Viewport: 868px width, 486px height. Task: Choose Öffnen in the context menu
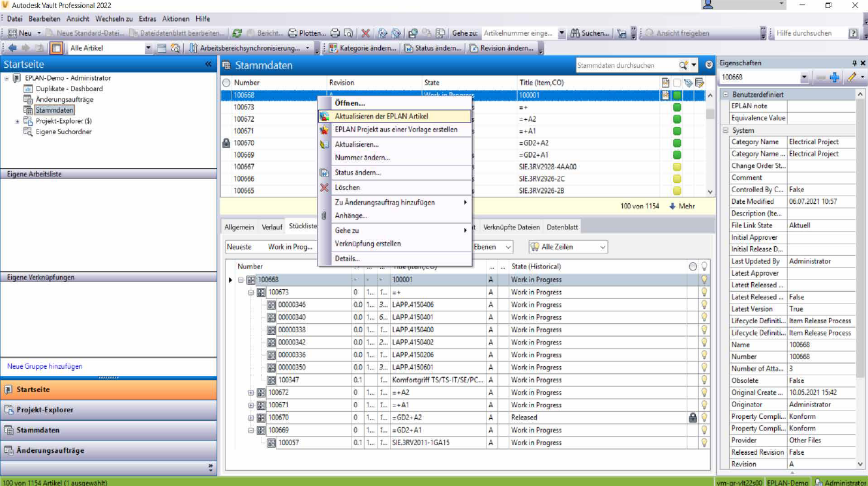click(x=394, y=103)
